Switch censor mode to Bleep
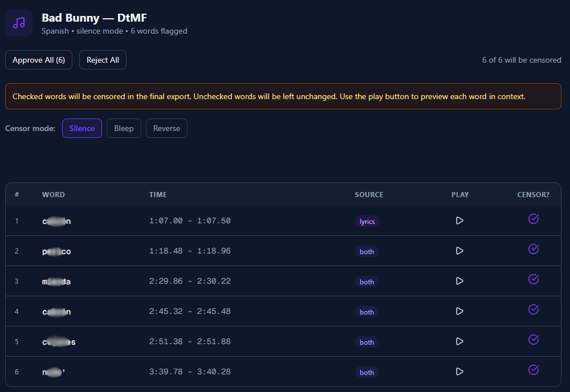 point(124,128)
